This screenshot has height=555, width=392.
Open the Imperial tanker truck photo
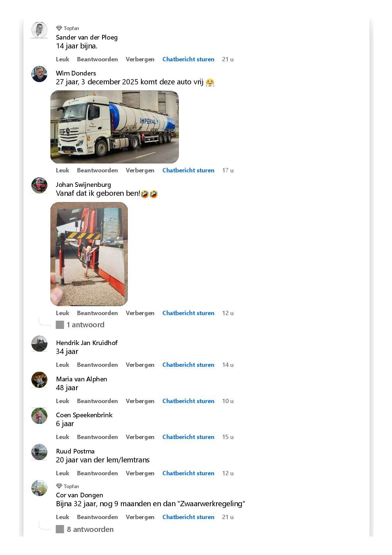pyautogui.click(x=114, y=127)
